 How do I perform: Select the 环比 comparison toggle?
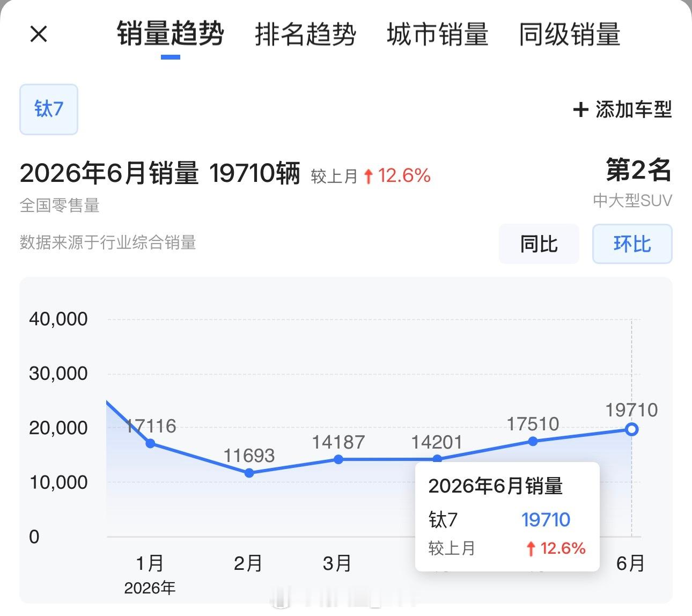click(x=632, y=244)
